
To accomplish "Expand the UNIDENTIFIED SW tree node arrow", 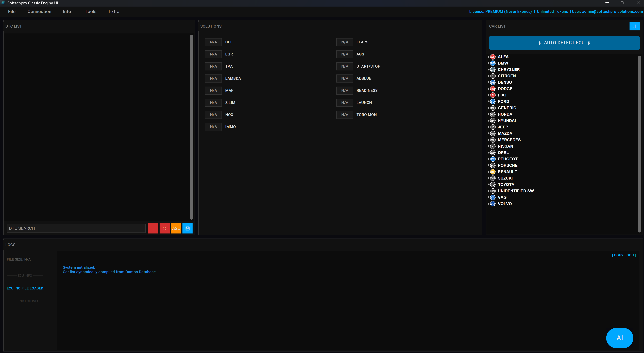I will (489, 191).
